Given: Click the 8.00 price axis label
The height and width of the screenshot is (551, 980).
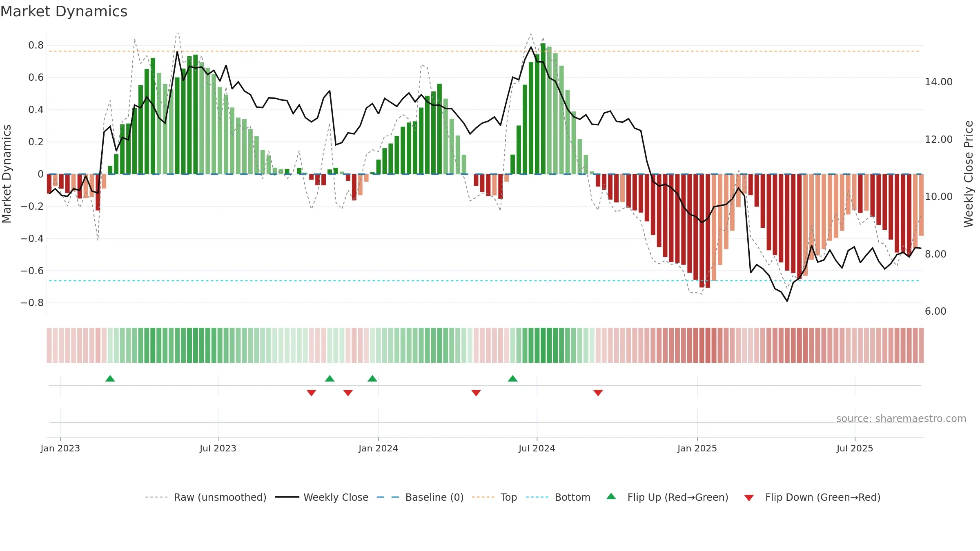Looking at the screenshot, I should pos(935,254).
